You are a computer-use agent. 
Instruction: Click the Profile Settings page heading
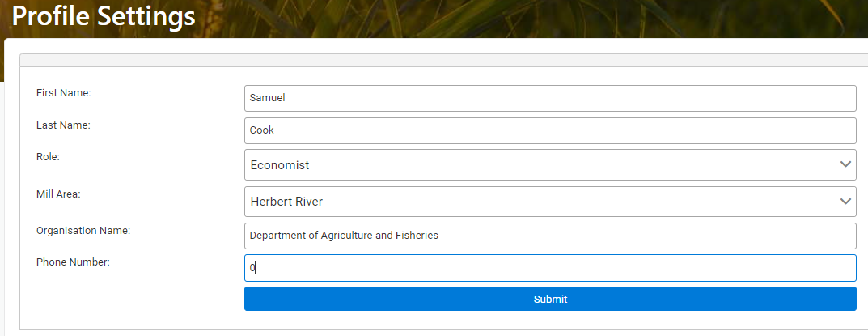click(x=104, y=16)
